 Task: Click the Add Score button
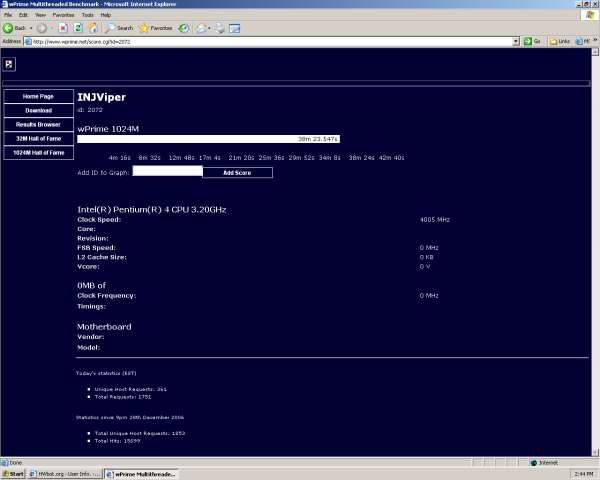(x=237, y=173)
